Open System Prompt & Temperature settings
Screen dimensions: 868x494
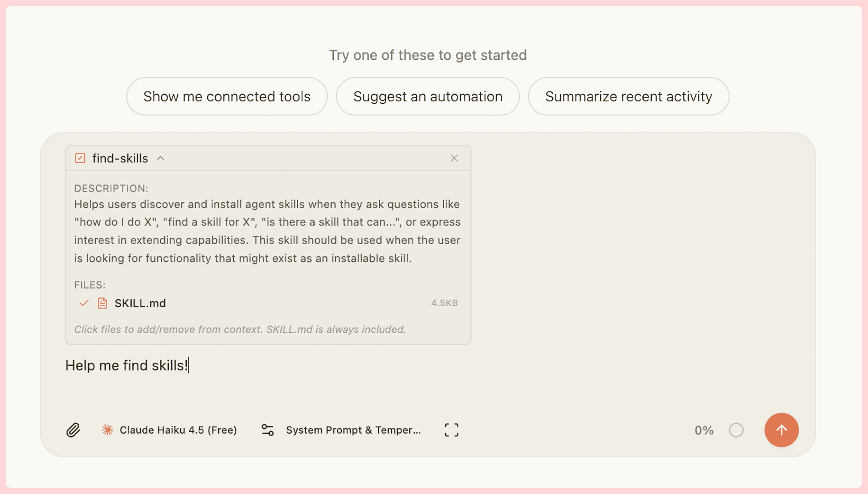coord(353,430)
